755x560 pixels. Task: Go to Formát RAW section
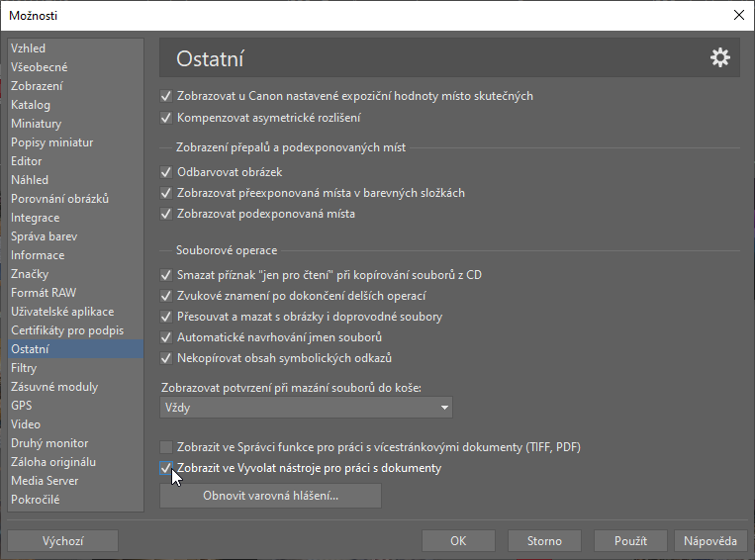click(x=75, y=293)
